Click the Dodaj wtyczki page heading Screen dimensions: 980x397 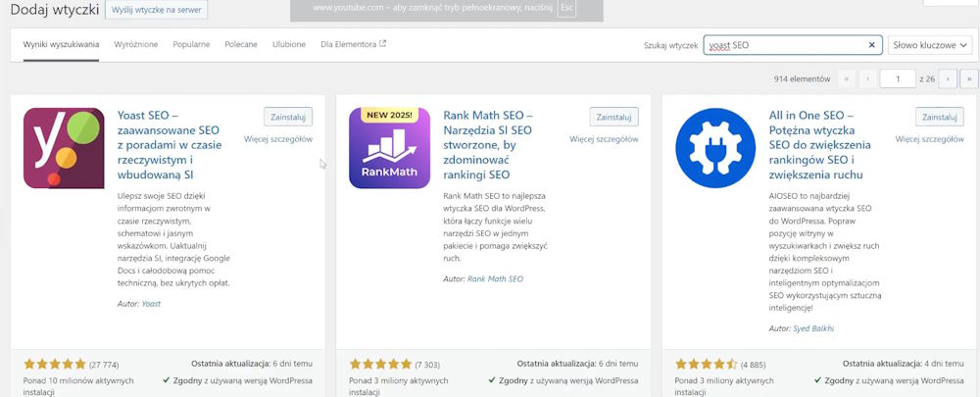[54, 10]
